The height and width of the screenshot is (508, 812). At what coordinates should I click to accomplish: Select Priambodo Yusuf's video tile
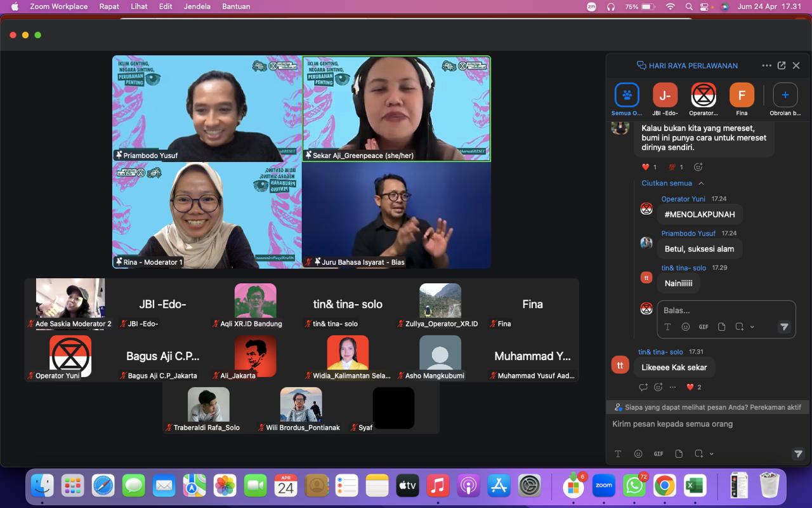click(207, 108)
